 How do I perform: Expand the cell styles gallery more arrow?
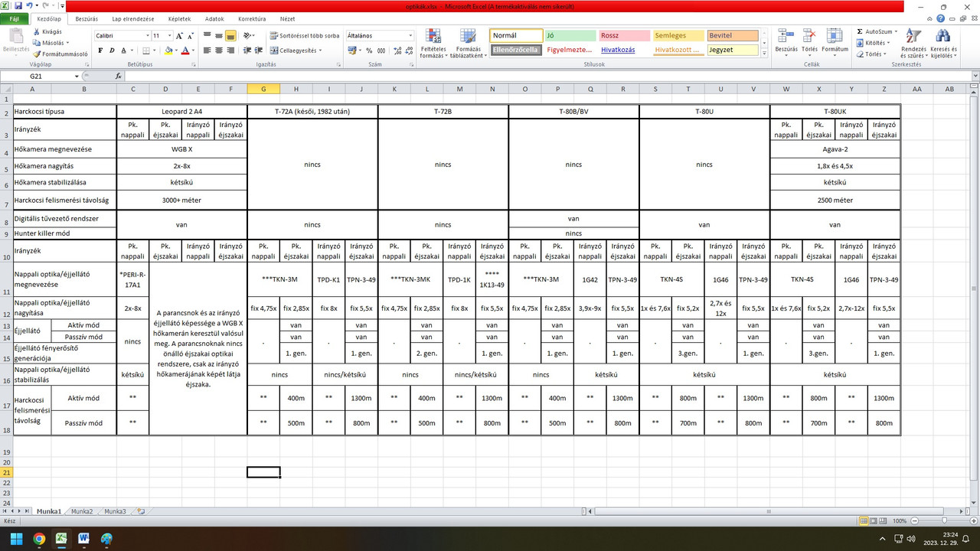tap(765, 54)
